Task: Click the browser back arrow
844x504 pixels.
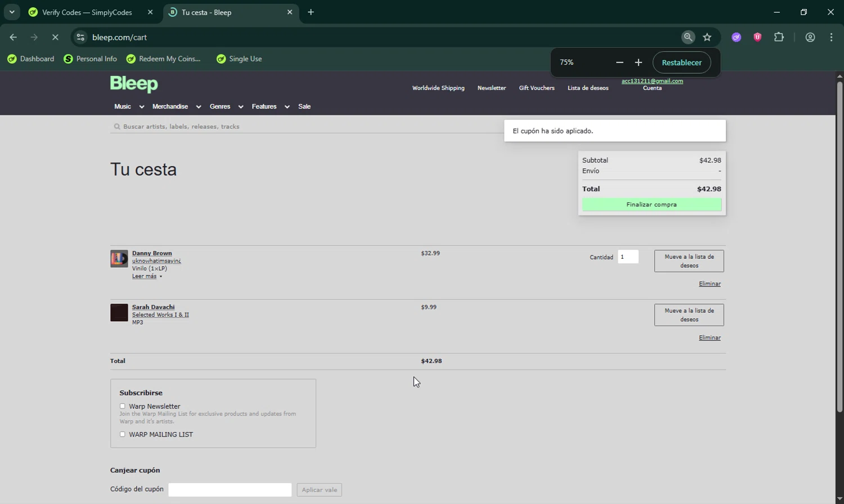Action: point(13,37)
